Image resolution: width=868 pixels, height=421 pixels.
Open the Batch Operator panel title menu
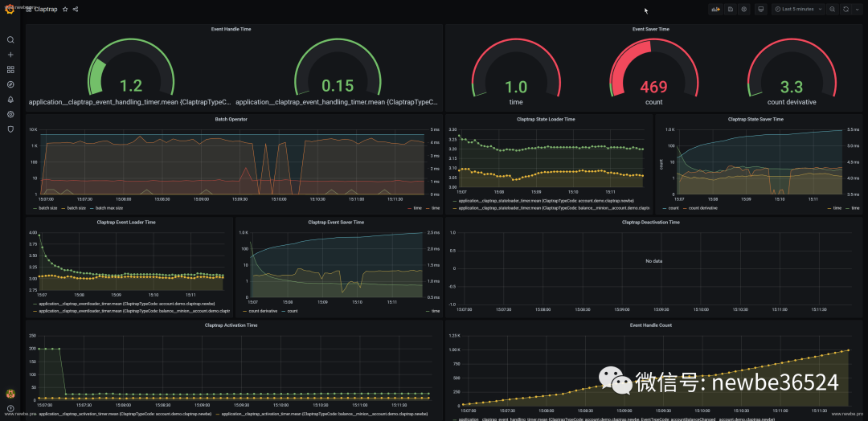[x=231, y=119]
